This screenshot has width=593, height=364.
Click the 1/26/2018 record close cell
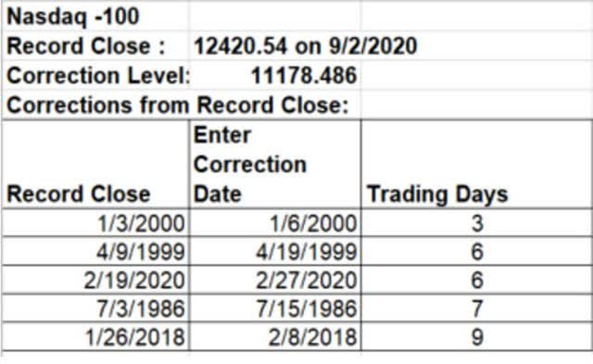click(95, 337)
